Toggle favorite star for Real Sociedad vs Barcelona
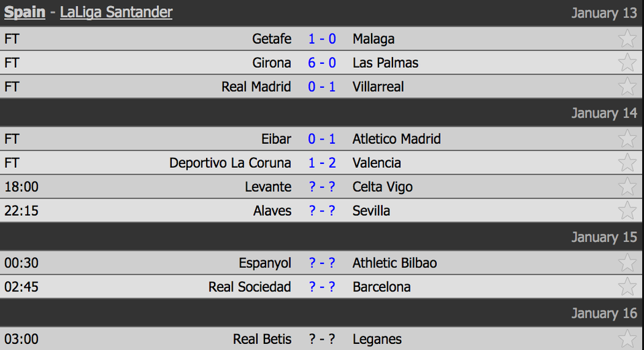The width and height of the screenshot is (644, 350). click(627, 287)
